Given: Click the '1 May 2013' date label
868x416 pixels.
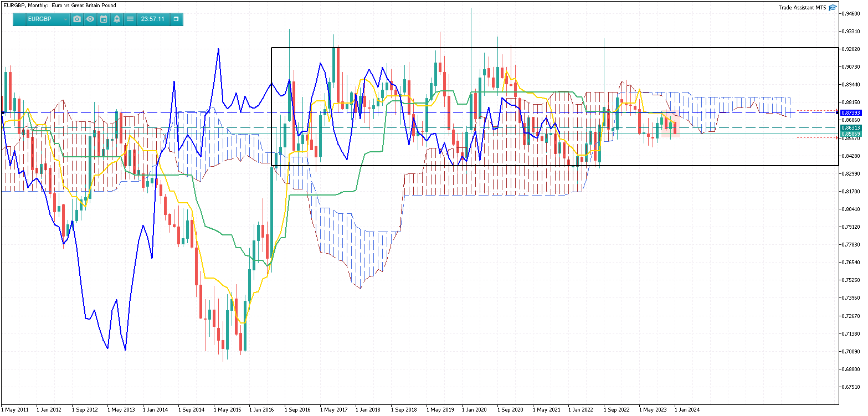Looking at the screenshot, I should click(x=121, y=410).
